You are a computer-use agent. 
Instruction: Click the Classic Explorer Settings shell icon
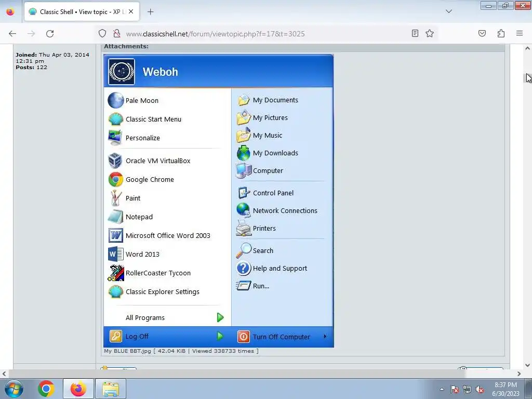(x=116, y=291)
